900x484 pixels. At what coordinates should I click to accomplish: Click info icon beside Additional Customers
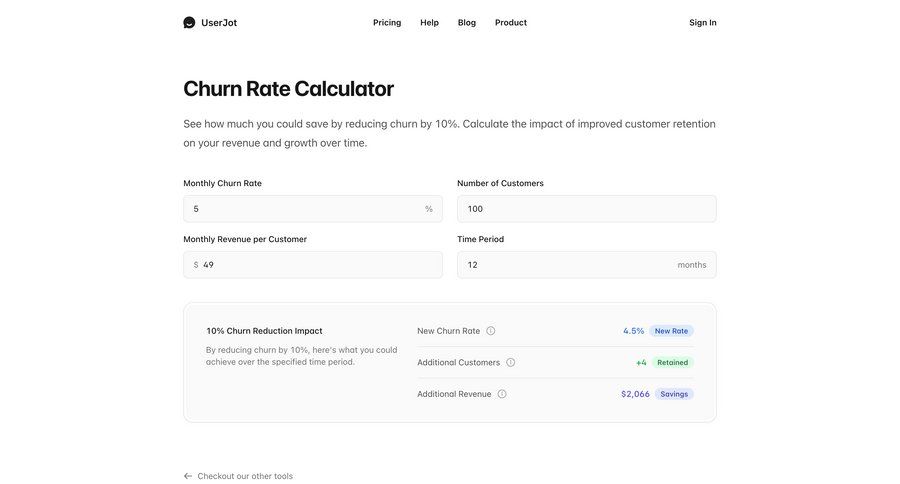click(x=510, y=363)
